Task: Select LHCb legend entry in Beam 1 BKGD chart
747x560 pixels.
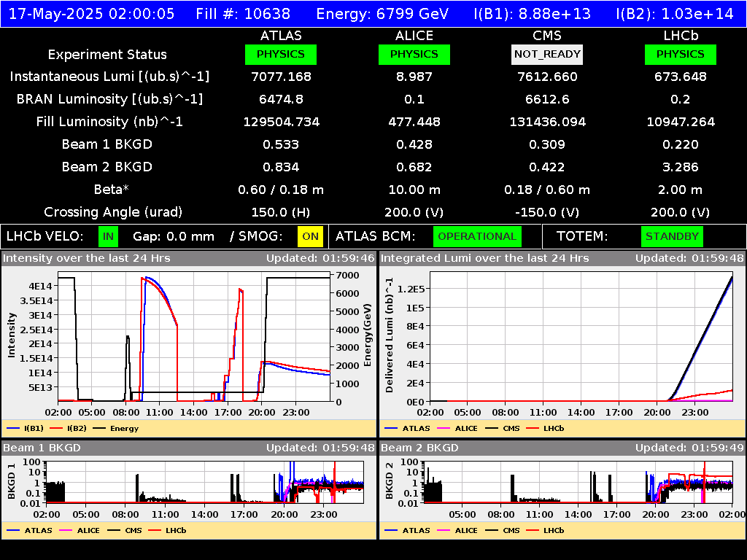Action: (167, 531)
